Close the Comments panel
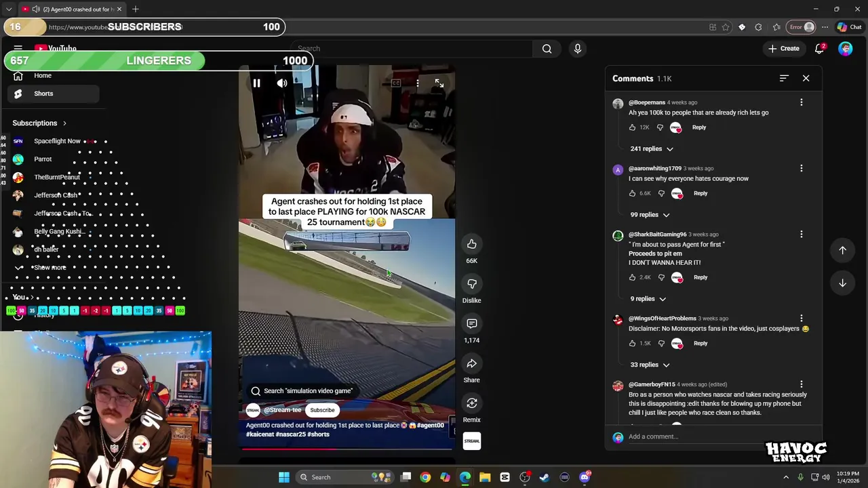 pyautogui.click(x=806, y=79)
